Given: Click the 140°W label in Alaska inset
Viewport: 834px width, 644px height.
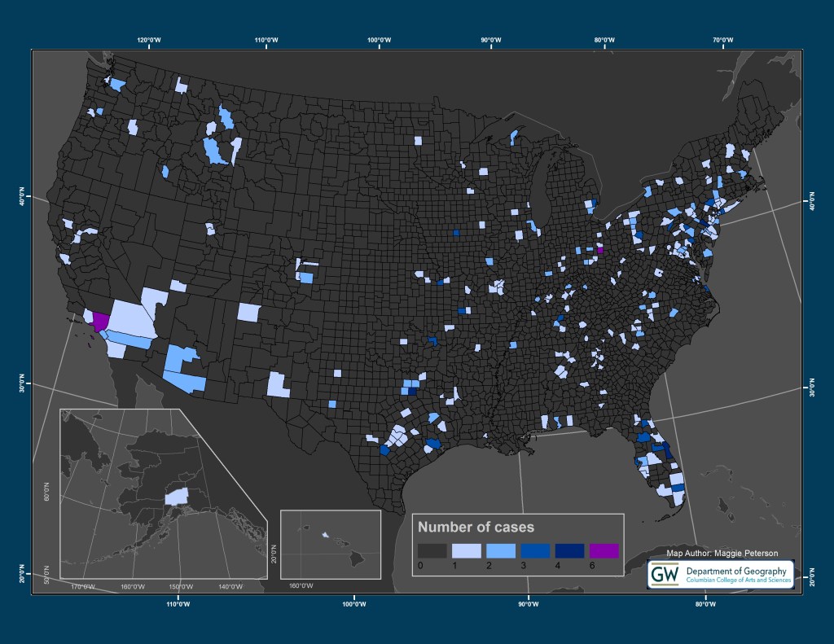Looking at the screenshot, I should coord(230,586).
